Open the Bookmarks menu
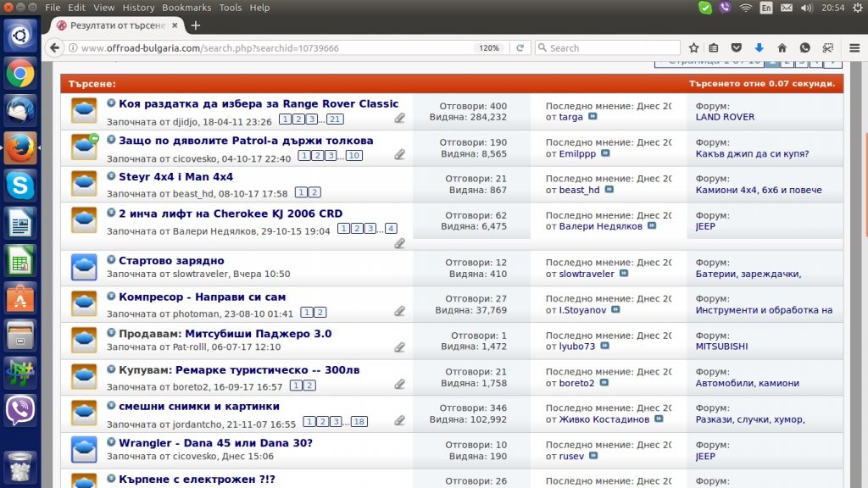This screenshot has width=868, height=488. pos(186,8)
